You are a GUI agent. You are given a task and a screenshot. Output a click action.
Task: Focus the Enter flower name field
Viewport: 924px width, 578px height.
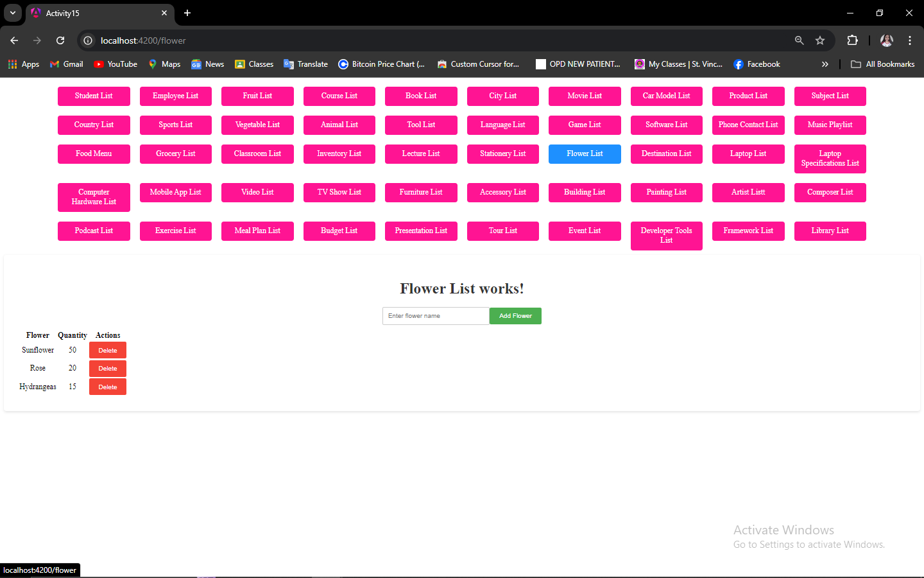436,316
